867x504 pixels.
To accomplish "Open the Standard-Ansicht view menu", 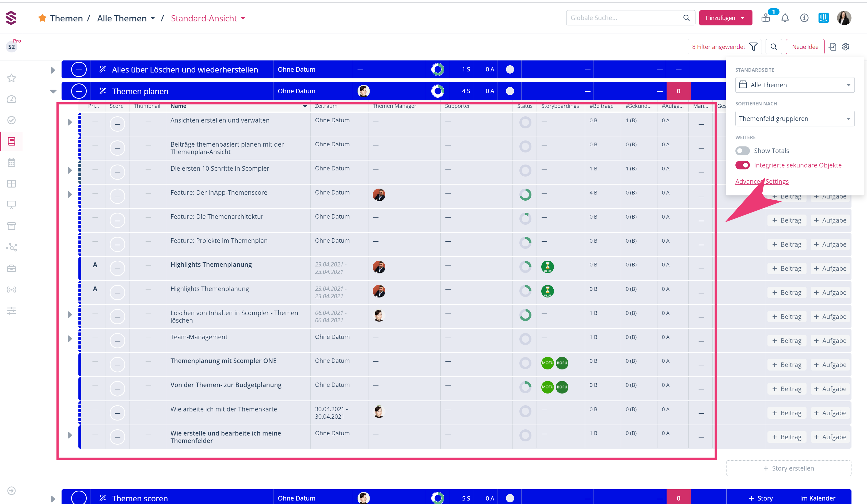I will (208, 18).
